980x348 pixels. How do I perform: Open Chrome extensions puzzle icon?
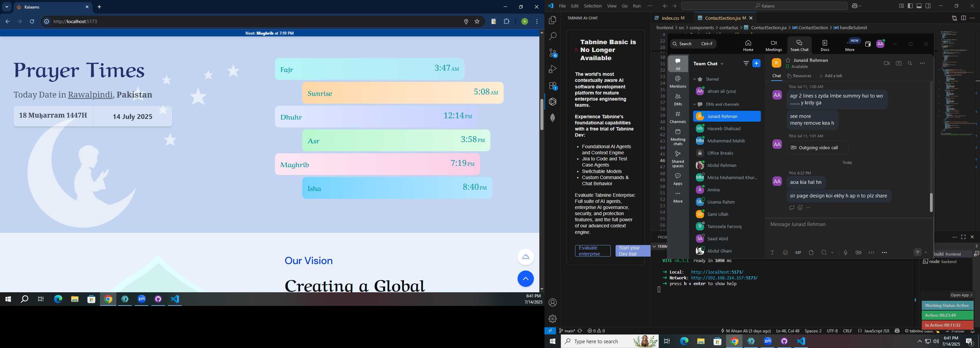(506, 22)
